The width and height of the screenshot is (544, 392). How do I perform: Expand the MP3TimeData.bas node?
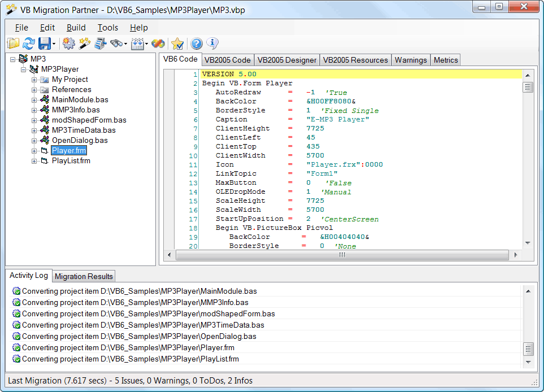click(x=34, y=130)
